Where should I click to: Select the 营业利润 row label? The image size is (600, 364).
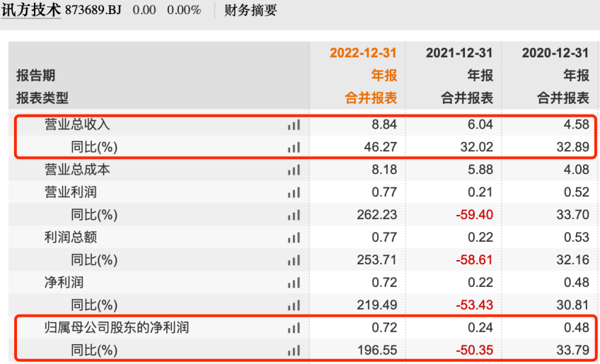(71, 192)
